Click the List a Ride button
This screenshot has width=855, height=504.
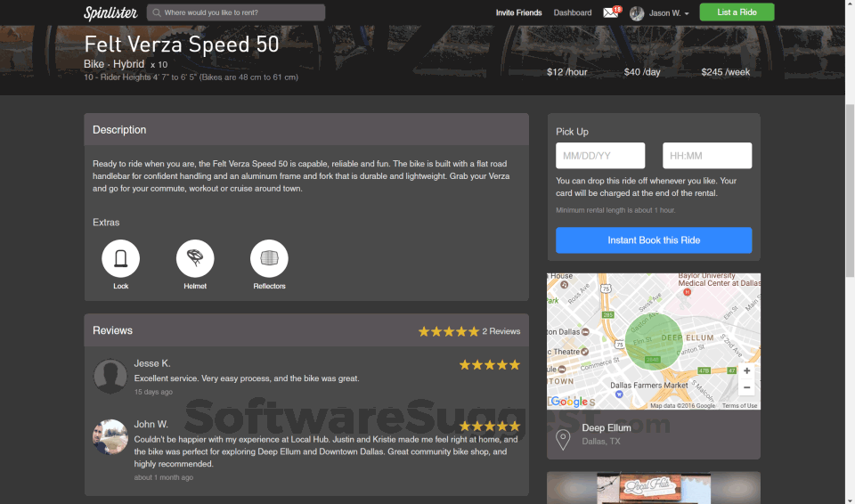pyautogui.click(x=737, y=12)
